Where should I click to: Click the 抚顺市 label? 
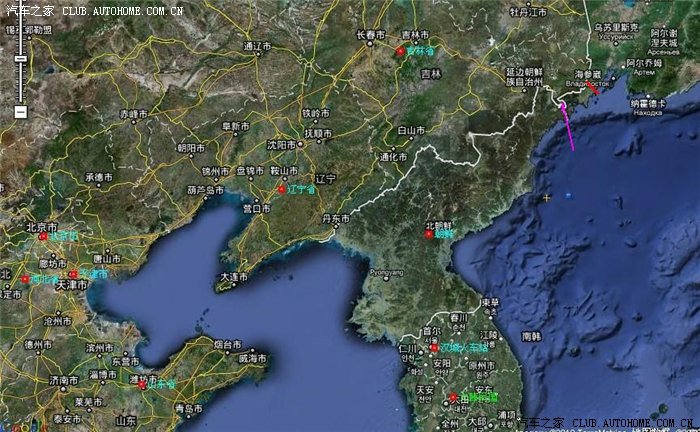318,133
